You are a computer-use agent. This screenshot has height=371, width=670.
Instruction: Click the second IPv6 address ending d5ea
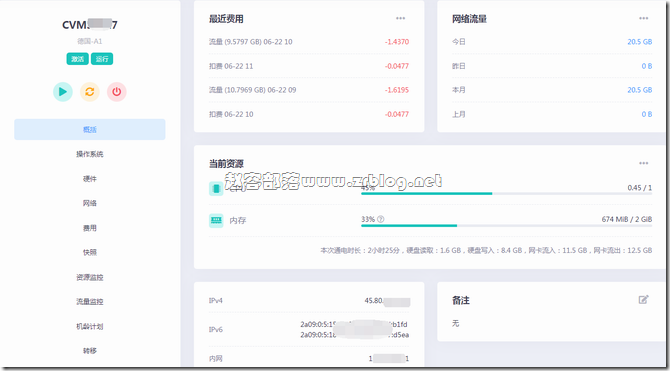(x=354, y=335)
